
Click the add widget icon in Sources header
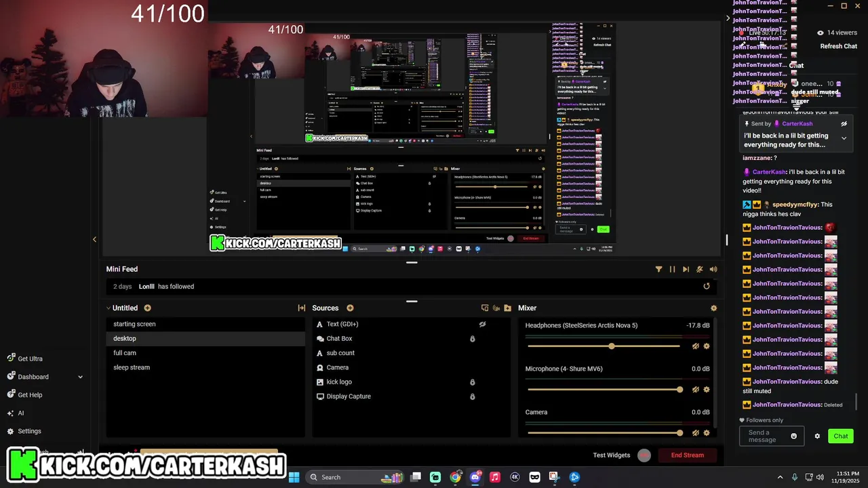tap(484, 308)
